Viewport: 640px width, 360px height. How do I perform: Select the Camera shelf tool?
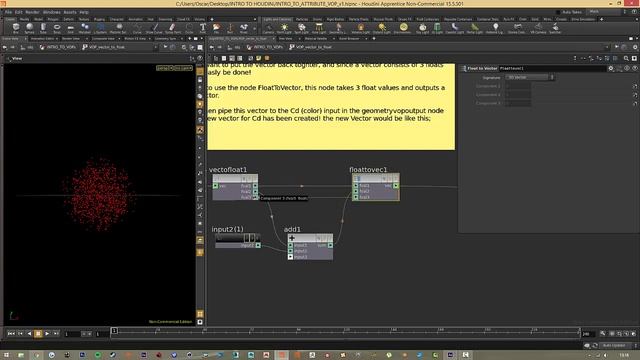coord(268,28)
